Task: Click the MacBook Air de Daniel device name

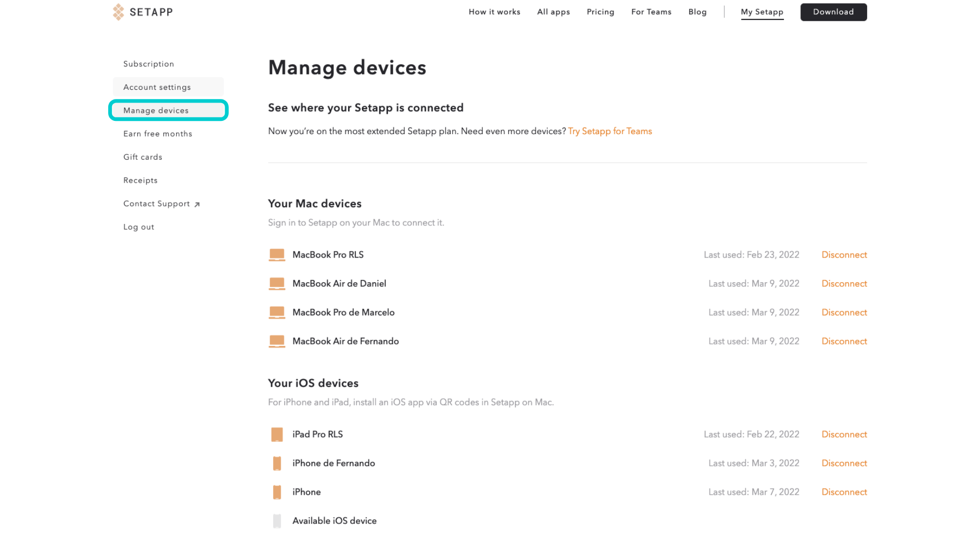Action: click(339, 284)
